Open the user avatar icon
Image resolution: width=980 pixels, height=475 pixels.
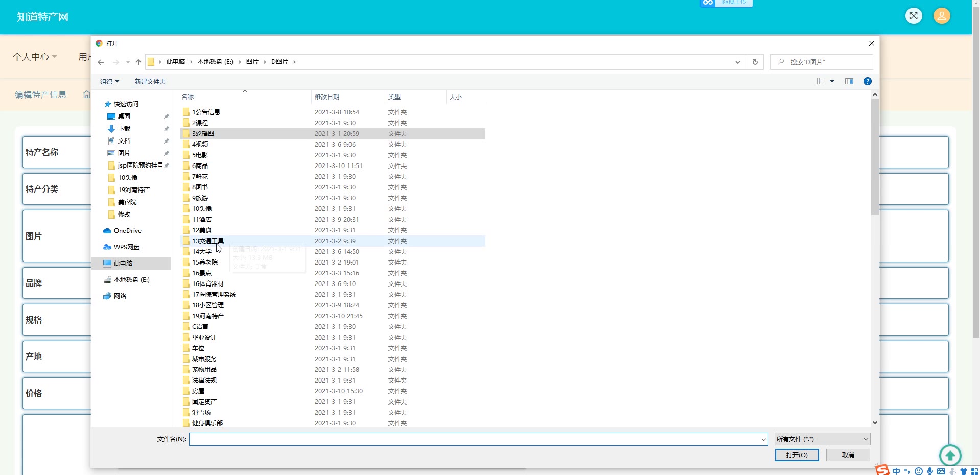click(941, 16)
